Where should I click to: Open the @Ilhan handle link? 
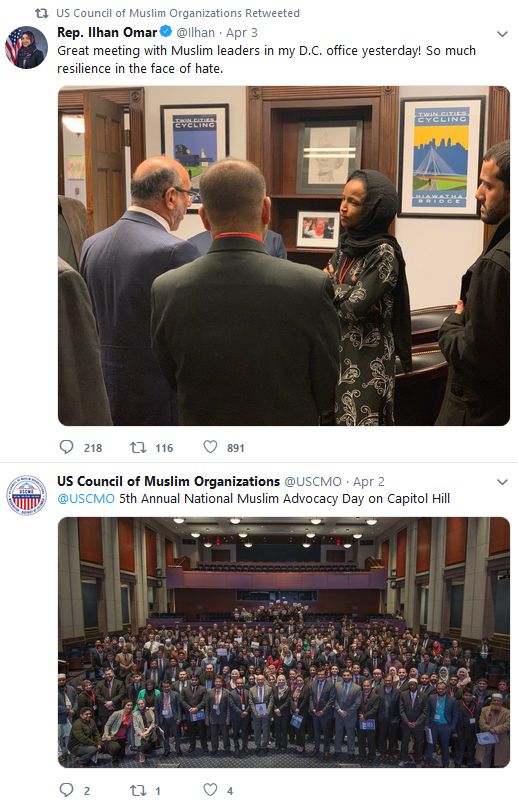click(195, 33)
